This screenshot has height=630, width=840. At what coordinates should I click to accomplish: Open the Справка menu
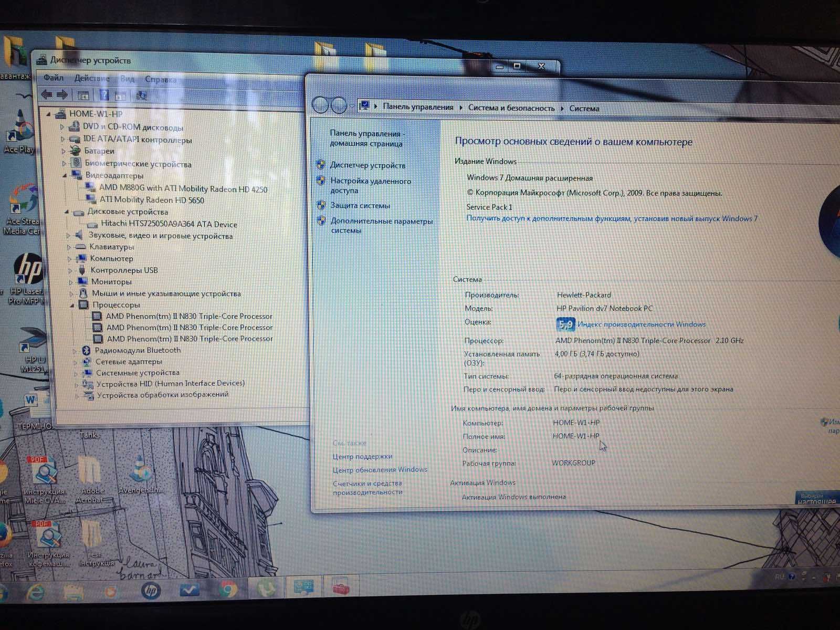(x=161, y=79)
